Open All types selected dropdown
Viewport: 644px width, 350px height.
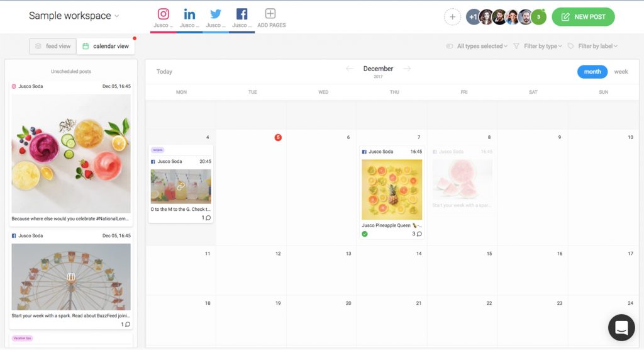[x=477, y=46]
